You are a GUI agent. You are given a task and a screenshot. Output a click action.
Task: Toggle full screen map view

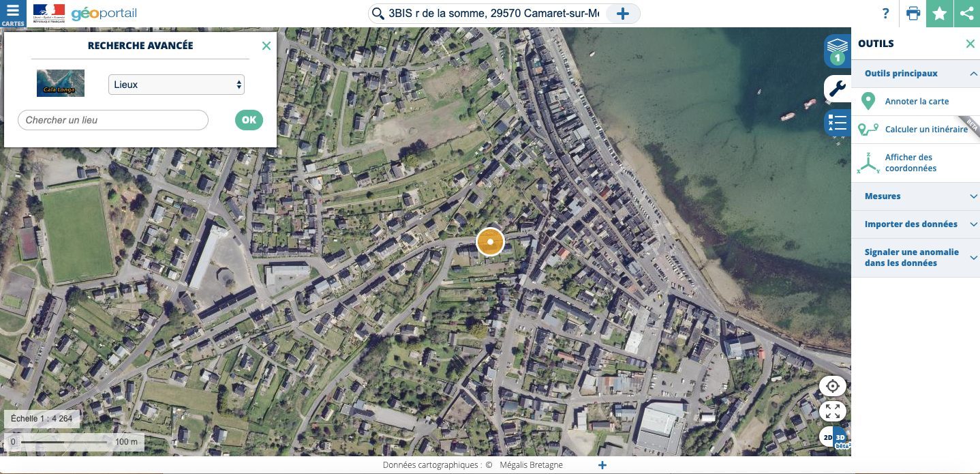tap(832, 411)
